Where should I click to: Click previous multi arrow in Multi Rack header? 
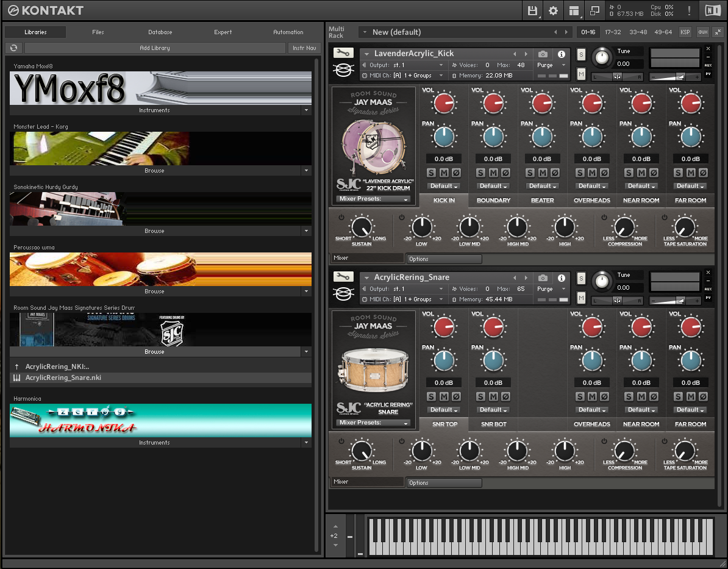pyautogui.click(x=555, y=32)
